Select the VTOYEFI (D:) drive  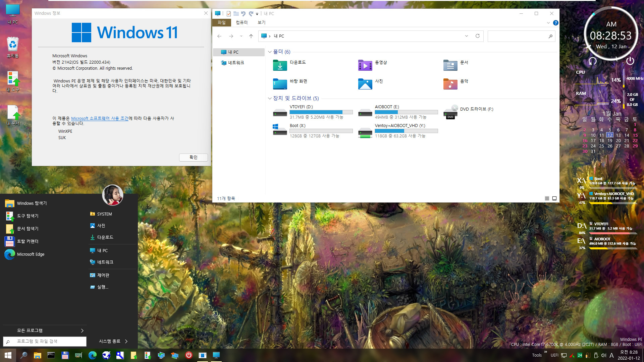pyautogui.click(x=313, y=112)
